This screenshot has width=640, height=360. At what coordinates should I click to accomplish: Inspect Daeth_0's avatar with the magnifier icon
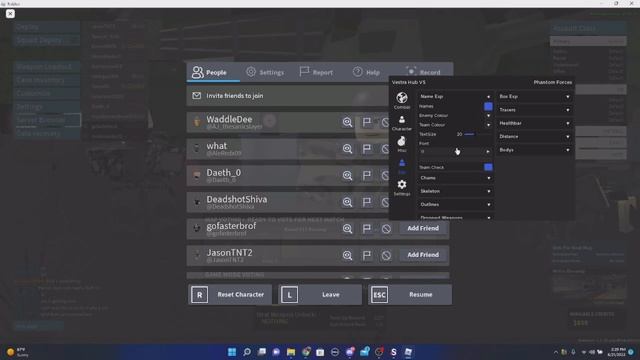(x=347, y=176)
